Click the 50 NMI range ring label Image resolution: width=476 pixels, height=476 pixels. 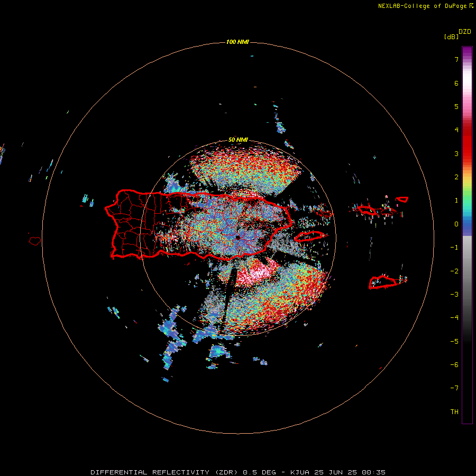[238, 140]
